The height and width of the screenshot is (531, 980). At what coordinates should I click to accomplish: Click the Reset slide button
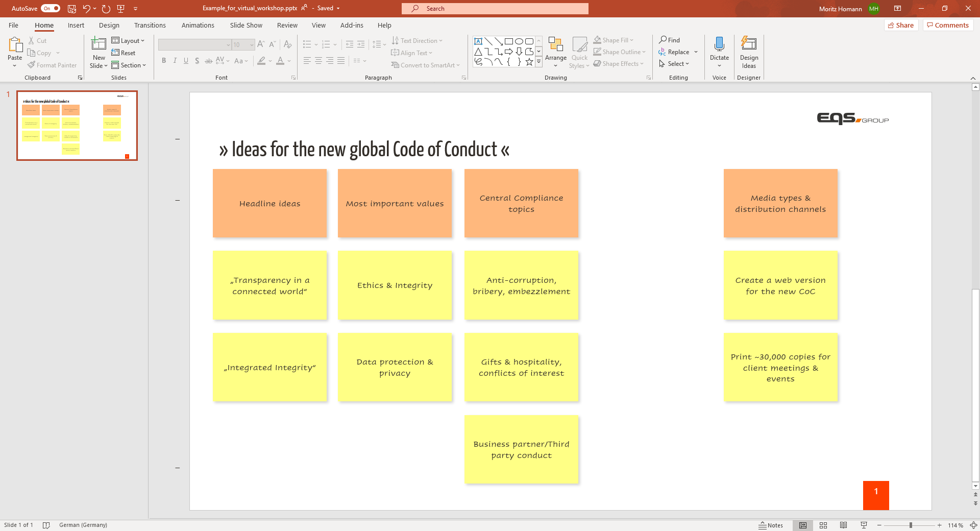click(x=124, y=53)
